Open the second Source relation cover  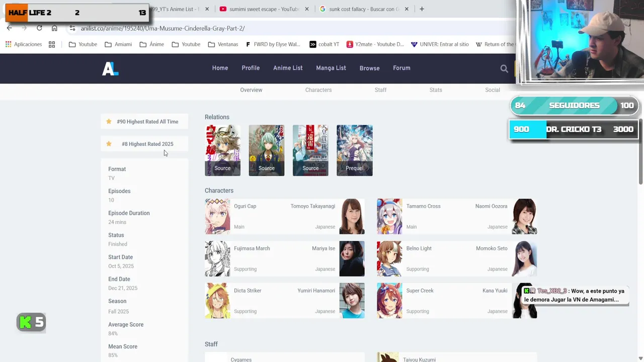(x=267, y=150)
